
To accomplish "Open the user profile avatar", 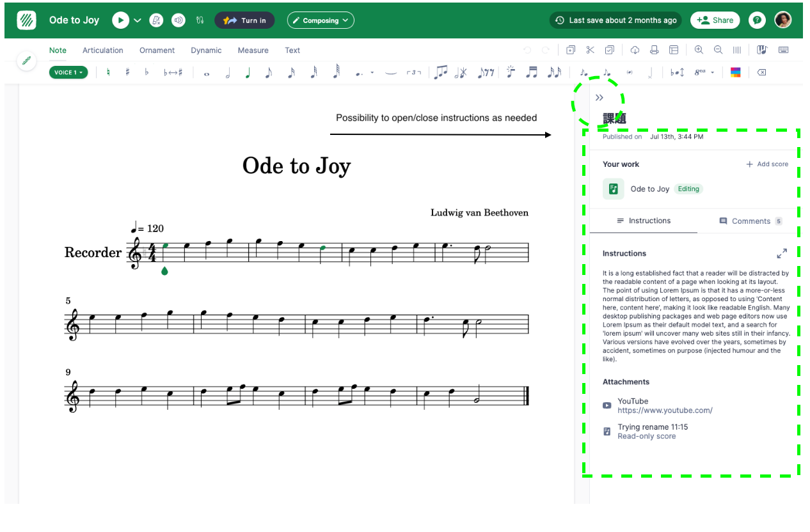I will (783, 20).
